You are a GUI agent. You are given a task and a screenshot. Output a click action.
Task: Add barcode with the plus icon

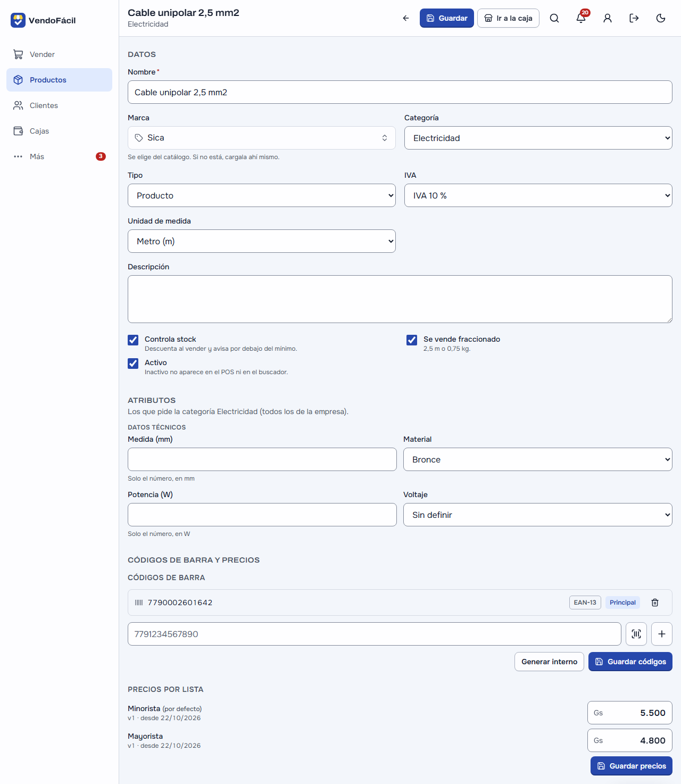[x=662, y=634]
